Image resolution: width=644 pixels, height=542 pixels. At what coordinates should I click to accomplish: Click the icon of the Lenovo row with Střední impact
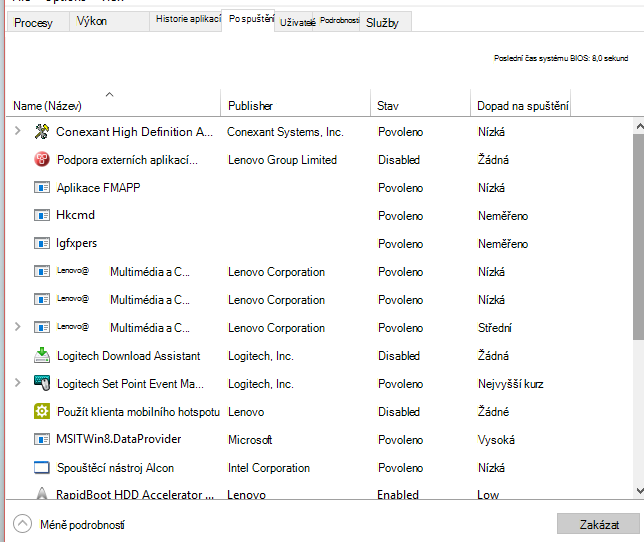point(41,328)
